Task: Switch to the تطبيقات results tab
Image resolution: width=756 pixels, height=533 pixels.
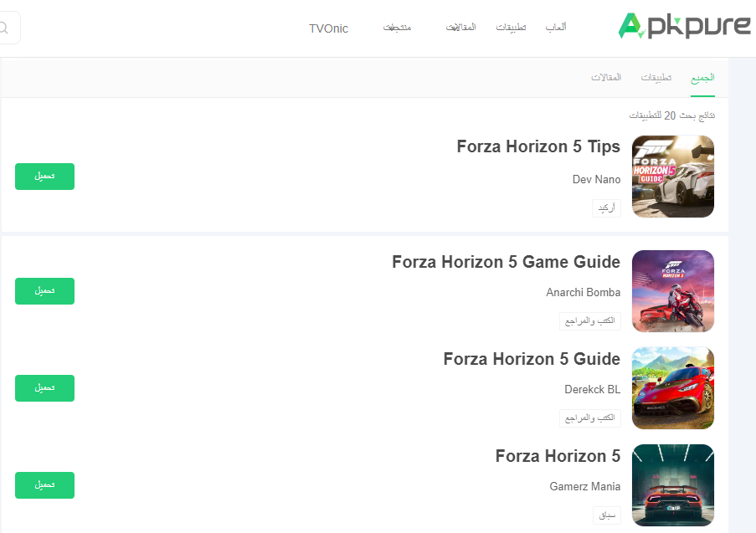Action: (656, 77)
